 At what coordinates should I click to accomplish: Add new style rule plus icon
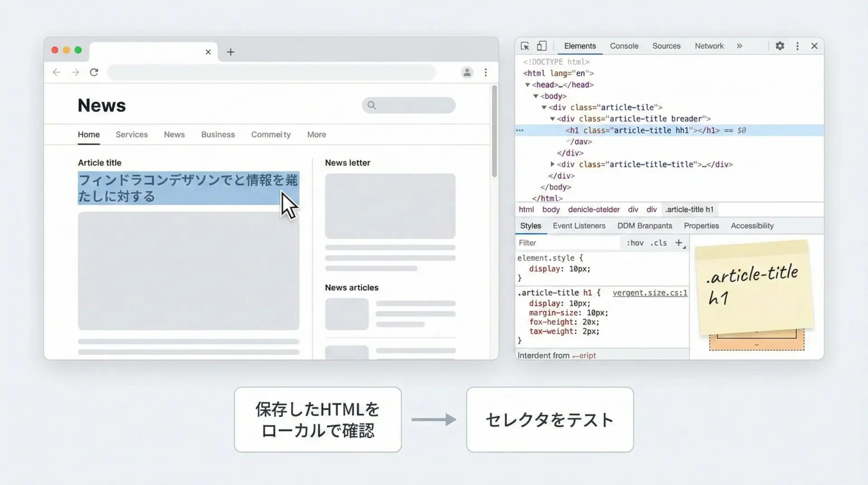(679, 243)
